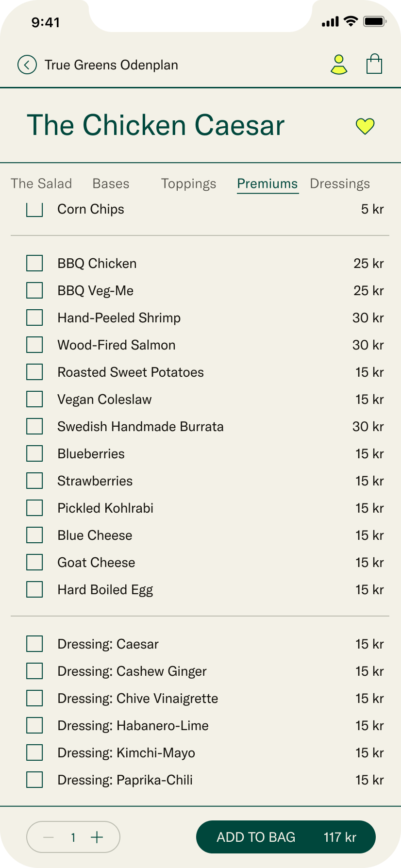Tick the Corn Chips checkbox

[x=34, y=211]
